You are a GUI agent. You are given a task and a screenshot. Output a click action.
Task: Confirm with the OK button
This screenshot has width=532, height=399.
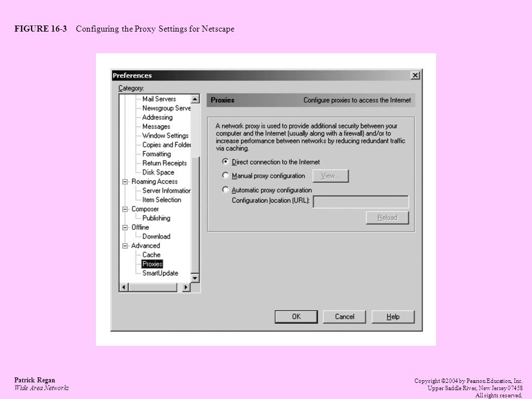point(296,316)
